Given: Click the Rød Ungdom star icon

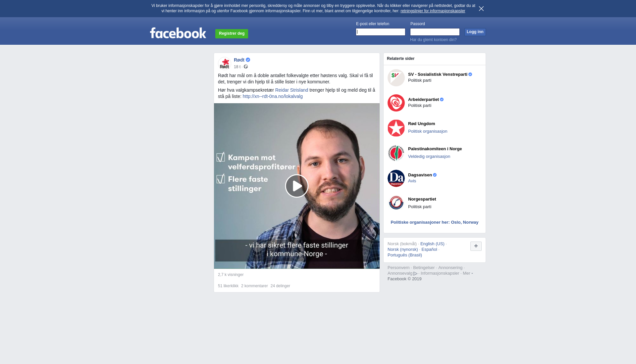Looking at the screenshot, I should coord(396,128).
